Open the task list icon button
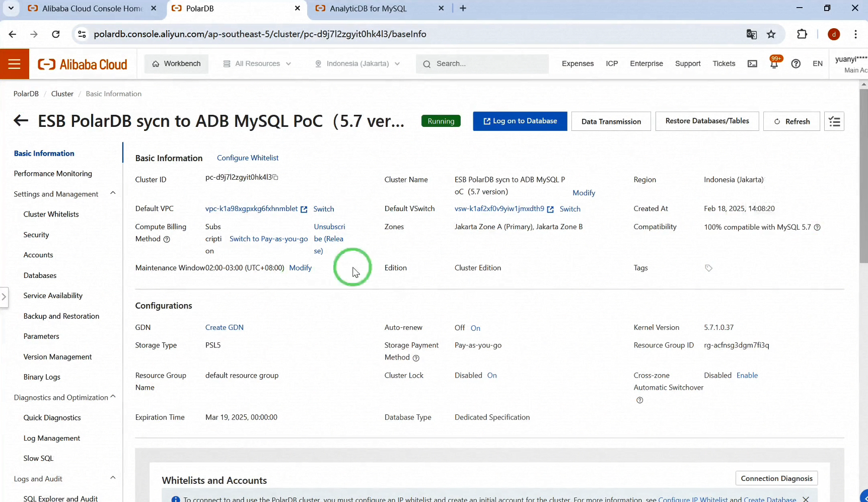868x502 pixels. 834,121
